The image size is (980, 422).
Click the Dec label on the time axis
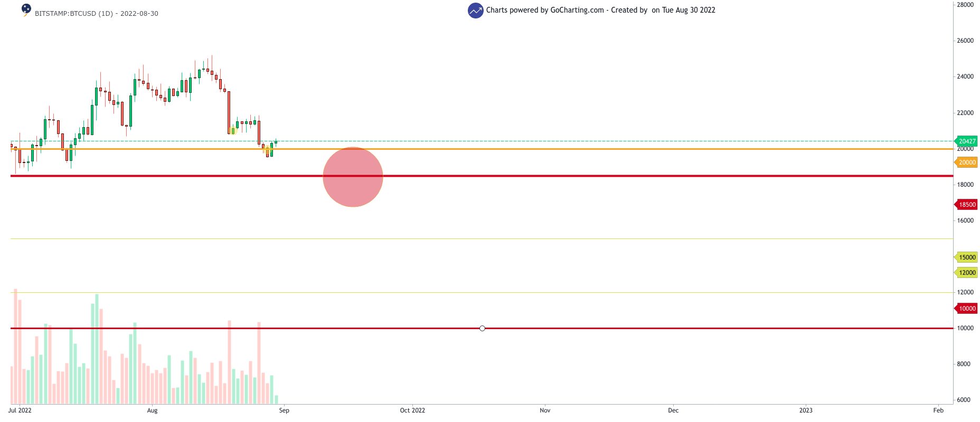[673, 410]
